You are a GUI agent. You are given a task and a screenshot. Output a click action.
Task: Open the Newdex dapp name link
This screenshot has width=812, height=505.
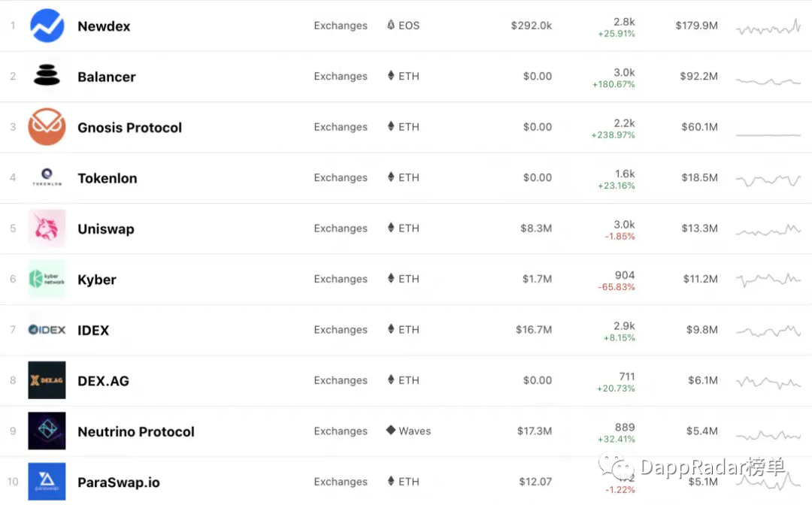(104, 26)
